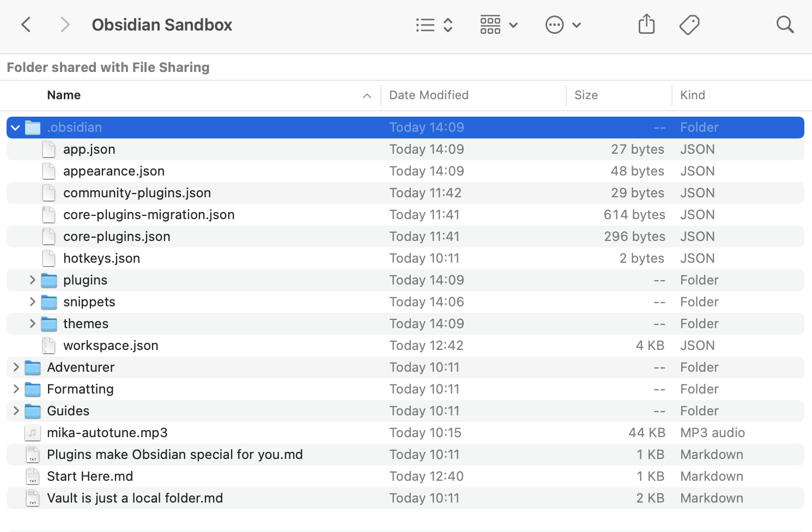
Task: Go forward with the right chevron
Action: (x=65, y=25)
